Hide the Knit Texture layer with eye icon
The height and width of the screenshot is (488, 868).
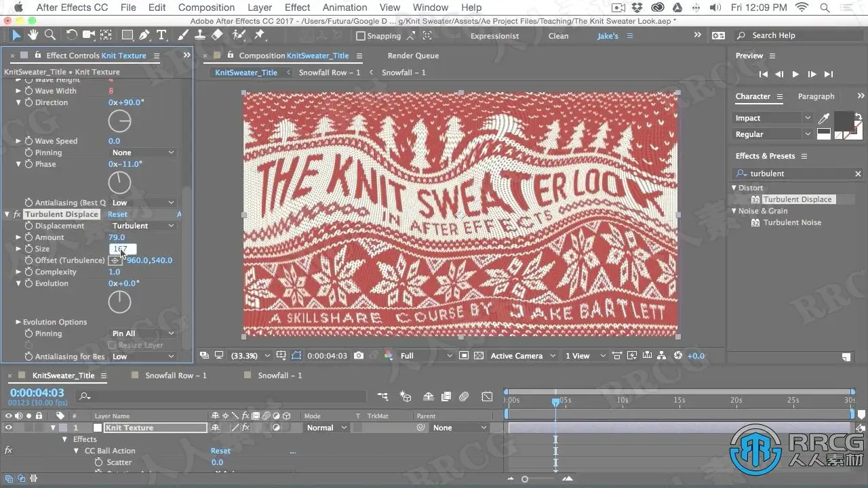(x=9, y=428)
